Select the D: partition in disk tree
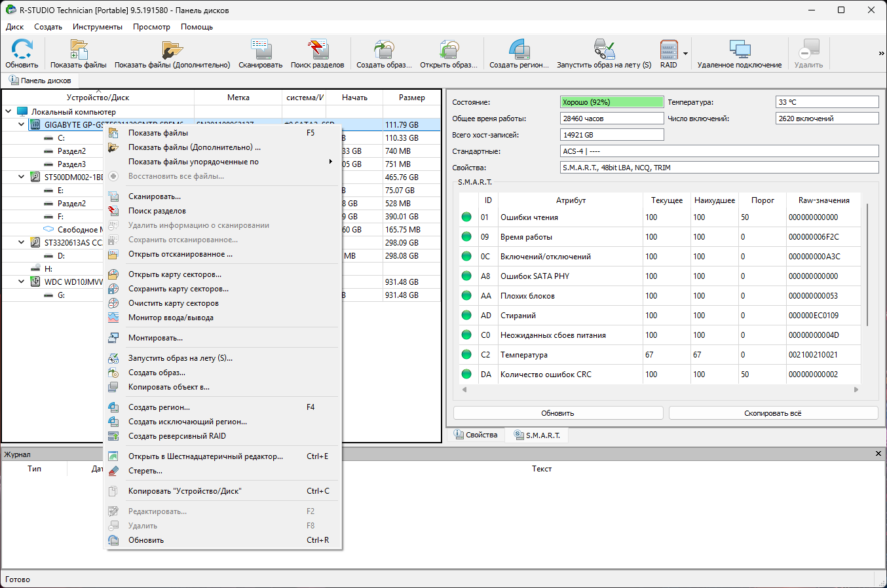The image size is (887, 588). 61,256
